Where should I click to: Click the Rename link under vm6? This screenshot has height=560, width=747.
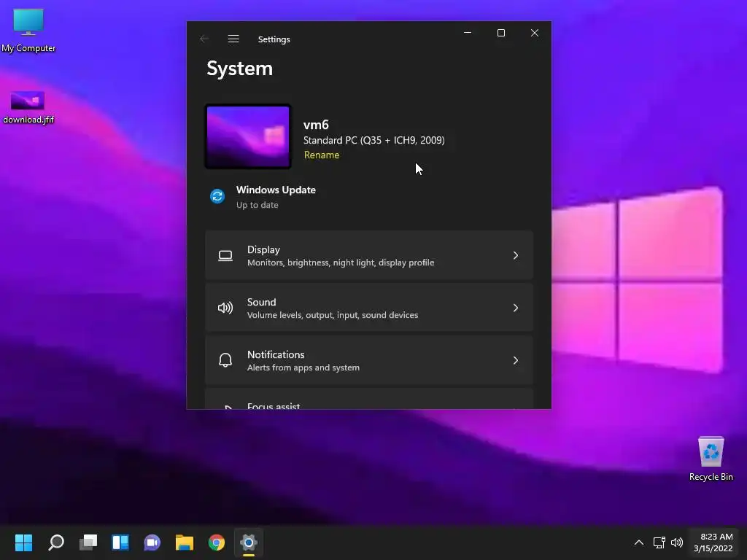322,155
